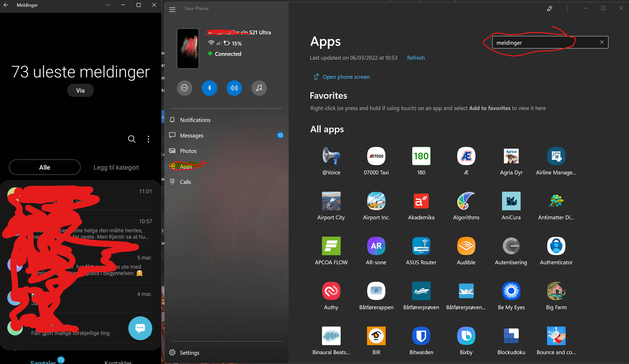Image resolution: width=629 pixels, height=364 pixels.
Task: Click the Refresh link
Action: (x=416, y=58)
